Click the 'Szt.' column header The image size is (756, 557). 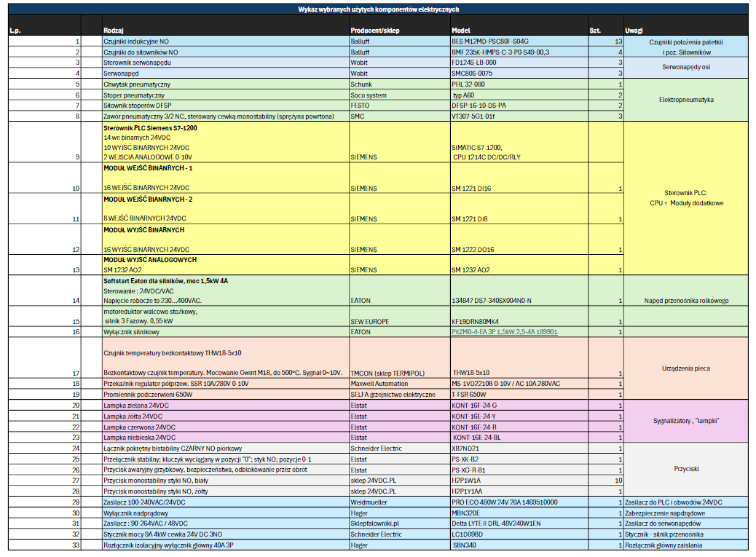595,31
